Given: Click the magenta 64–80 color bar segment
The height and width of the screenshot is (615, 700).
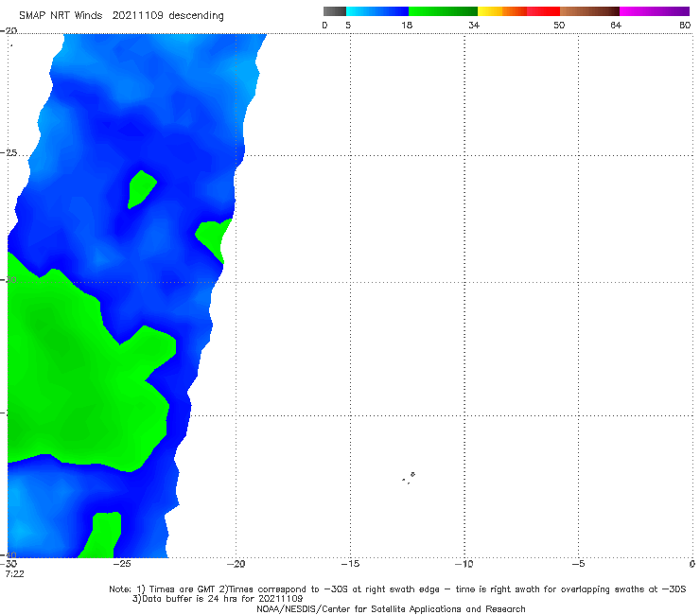Looking at the screenshot, I should (x=655, y=11).
